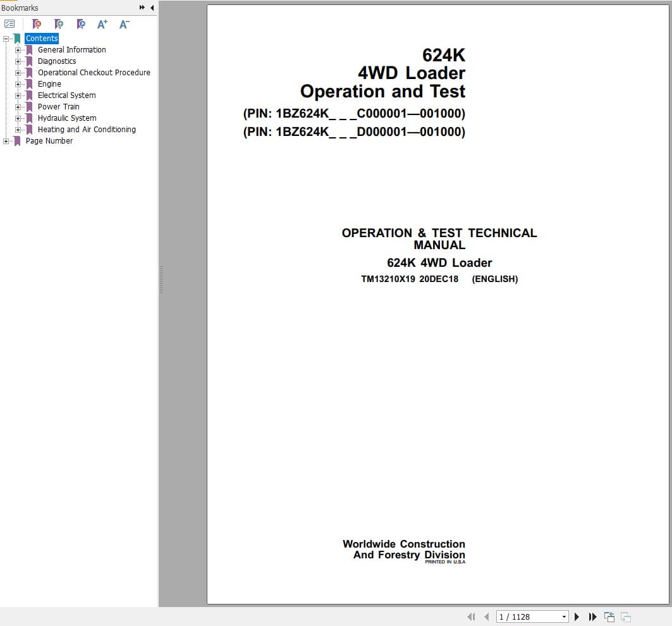Viewport: 672px width, 626px height.
Task: Select the Contents bookmark
Action: pyautogui.click(x=42, y=39)
